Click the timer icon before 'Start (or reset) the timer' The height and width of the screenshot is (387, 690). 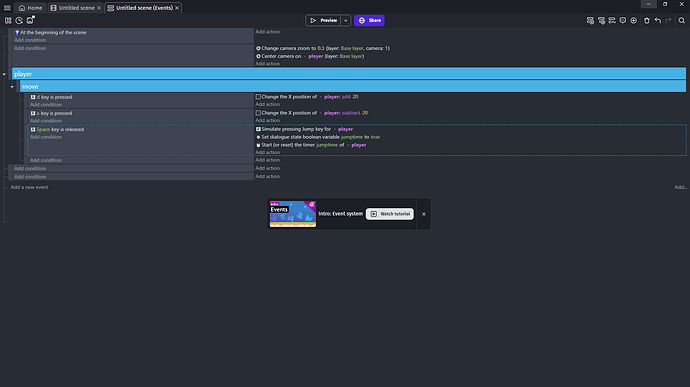(x=258, y=145)
